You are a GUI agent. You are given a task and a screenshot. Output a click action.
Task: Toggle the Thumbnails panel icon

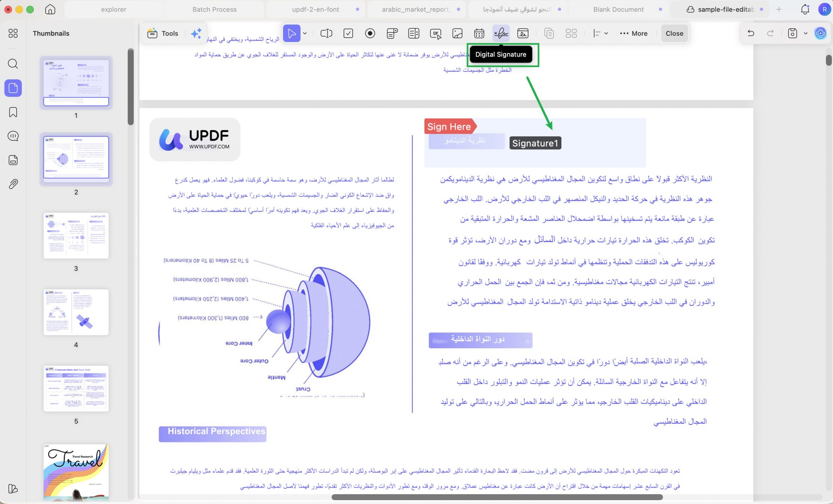coord(13,88)
